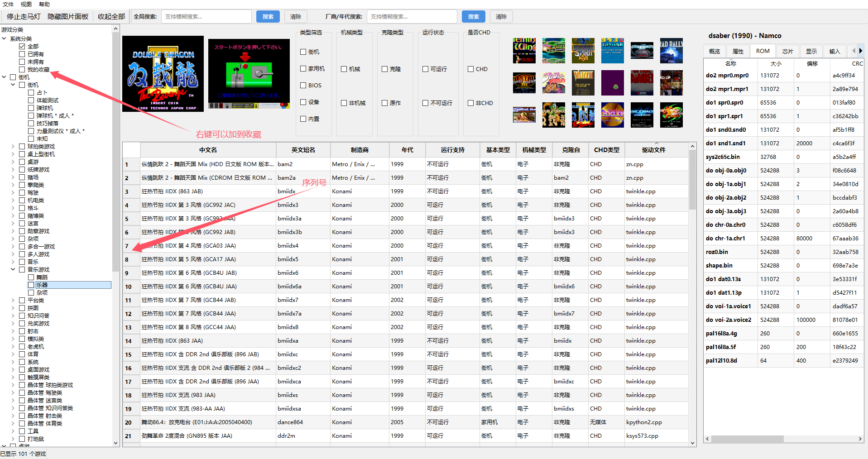Image resolution: width=868 pixels, height=459 pixels.
Task: Expand the 格斗 category node
Action: click(x=13, y=208)
